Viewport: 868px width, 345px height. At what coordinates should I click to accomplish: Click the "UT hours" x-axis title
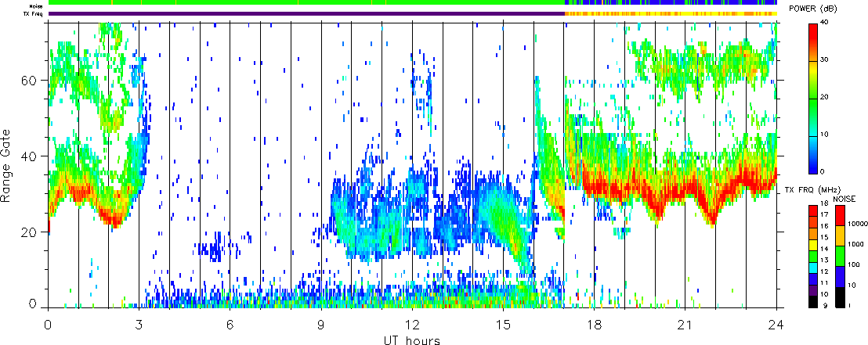(412, 340)
